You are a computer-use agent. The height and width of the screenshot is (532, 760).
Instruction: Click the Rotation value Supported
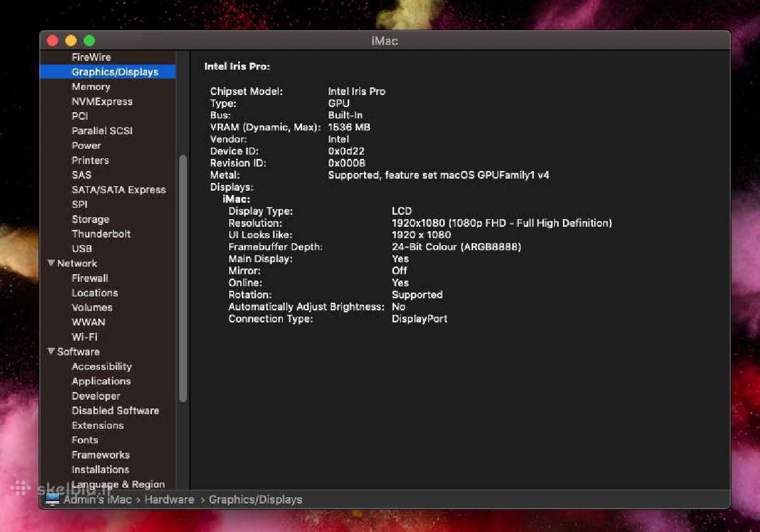point(417,294)
